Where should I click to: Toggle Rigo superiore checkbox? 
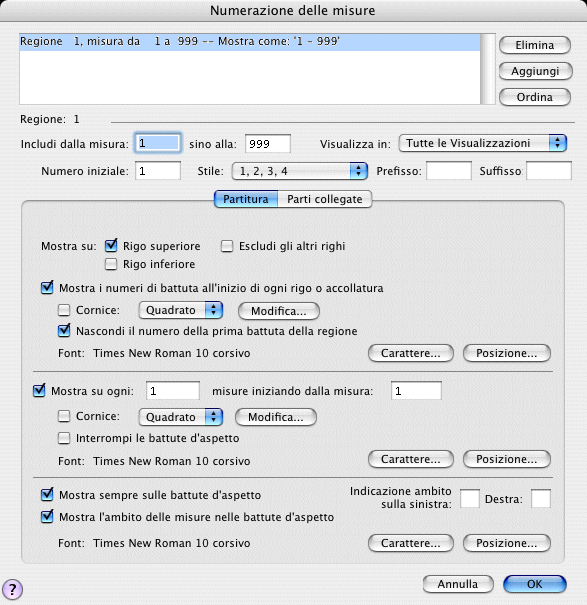point(111,246)
